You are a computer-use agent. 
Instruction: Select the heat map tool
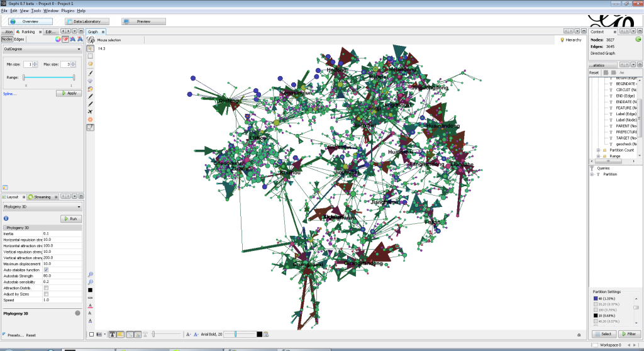tap(91, 120)
